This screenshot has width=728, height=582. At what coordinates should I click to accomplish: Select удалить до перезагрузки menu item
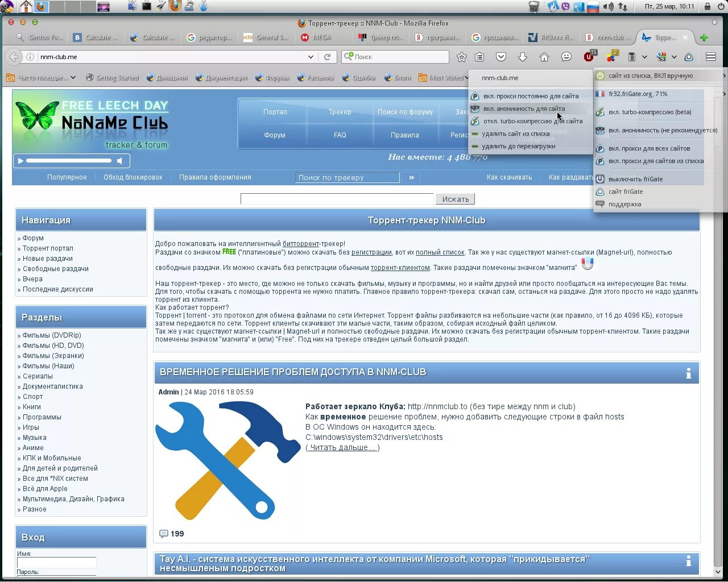(530, 146)
